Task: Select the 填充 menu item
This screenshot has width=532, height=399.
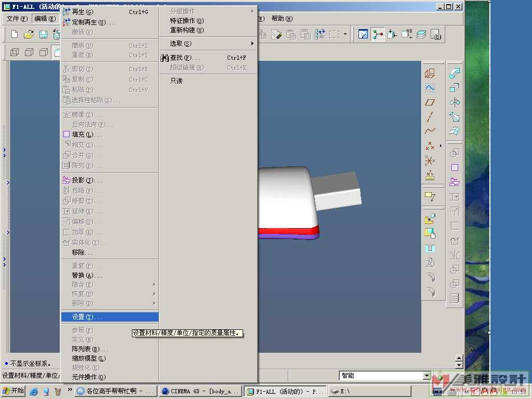Action: tap(110, 135)
